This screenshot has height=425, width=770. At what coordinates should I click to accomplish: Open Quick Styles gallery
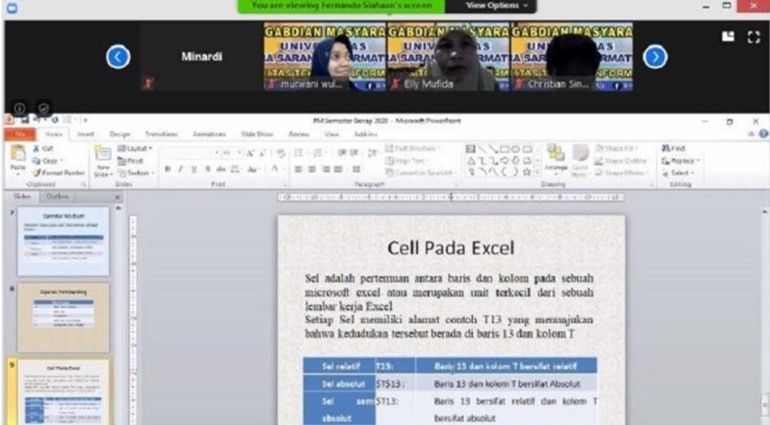point(579,160)
